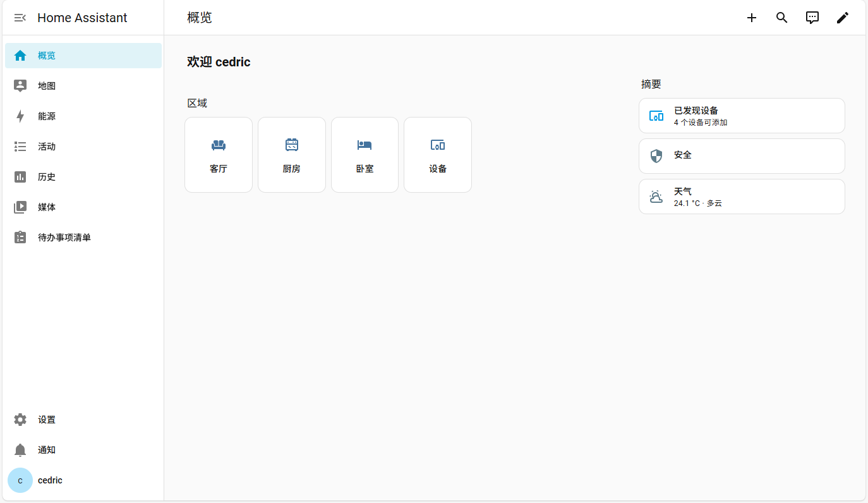Open the 天气 summary card
Viewport: 868px width, 503px height.
click(742, 197)
